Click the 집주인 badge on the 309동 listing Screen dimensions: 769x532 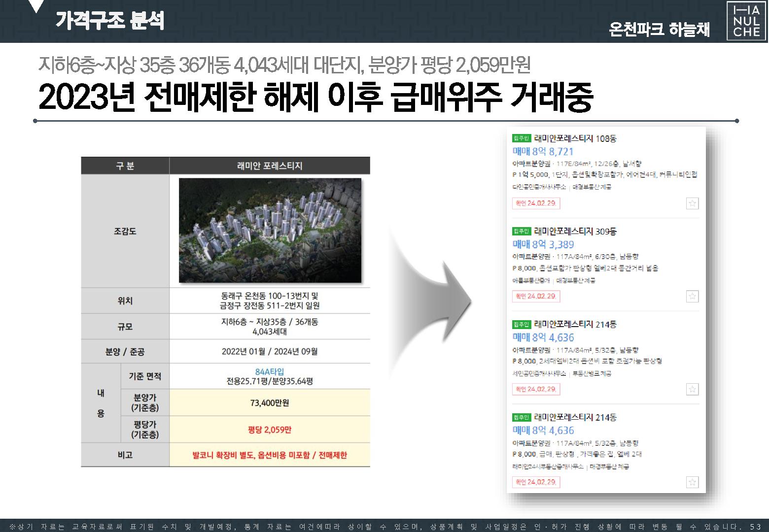coord(522,231)
